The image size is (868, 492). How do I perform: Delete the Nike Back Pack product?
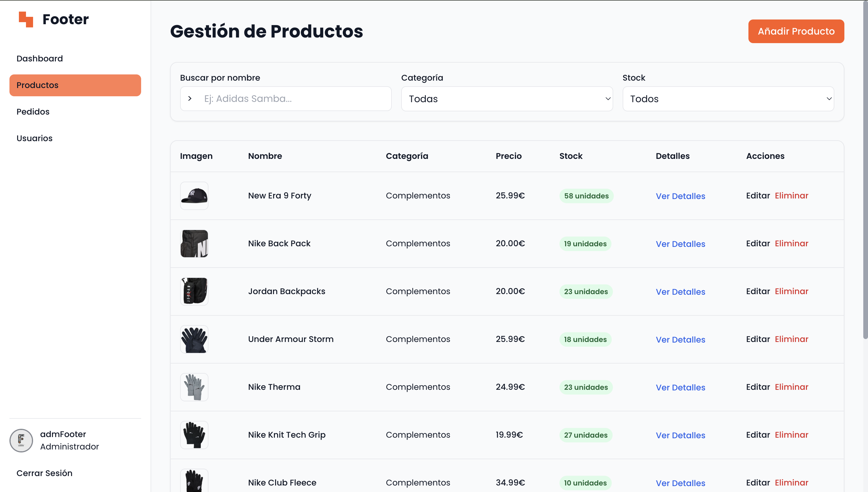(791, 243)
